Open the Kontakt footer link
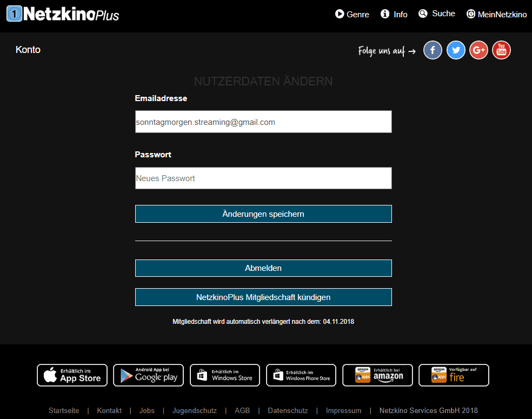The width and height of the screenshot is (532, 419). pyautogui.click(x=109, y=410)
